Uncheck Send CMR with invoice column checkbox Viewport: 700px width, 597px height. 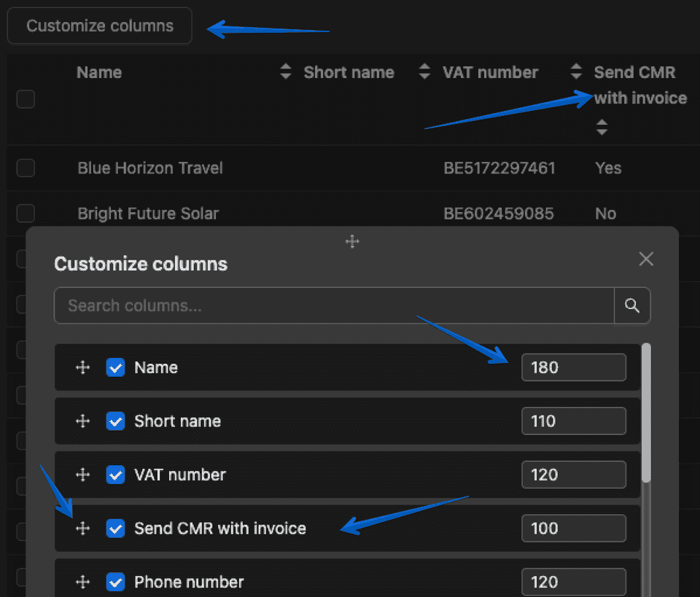coord(116,528)
